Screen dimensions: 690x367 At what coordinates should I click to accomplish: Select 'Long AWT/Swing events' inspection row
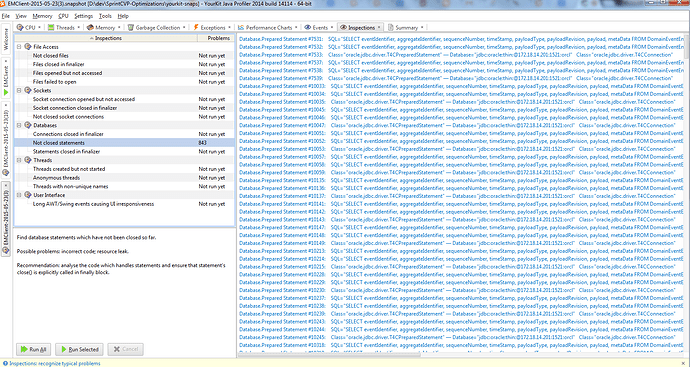[x=125, y=204]
